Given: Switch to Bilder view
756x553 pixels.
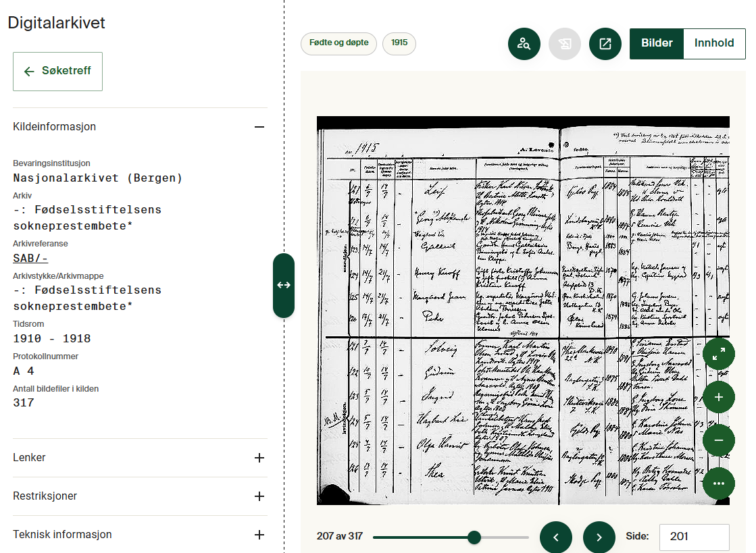Looking at the screenshot, I should [x=657, y=43].
